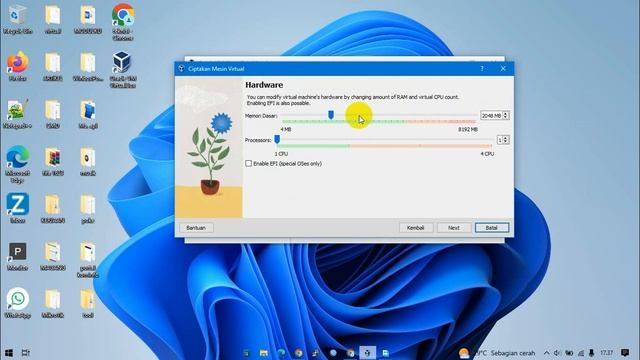Click the network signal icon in the tray
The height and width of the screenshot is (360, 640).
click(581, 353)
